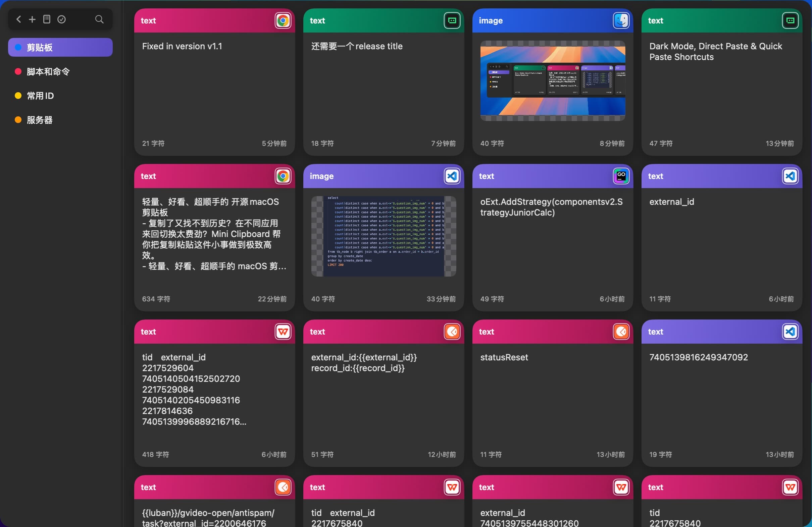
Task: Open the notes list icon in the toolbar
Action: (x=47, y=19)
